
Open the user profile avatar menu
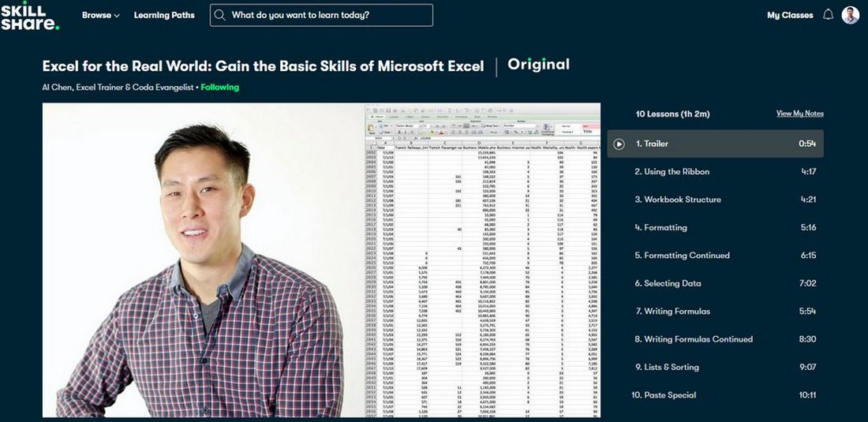point(851,15)
